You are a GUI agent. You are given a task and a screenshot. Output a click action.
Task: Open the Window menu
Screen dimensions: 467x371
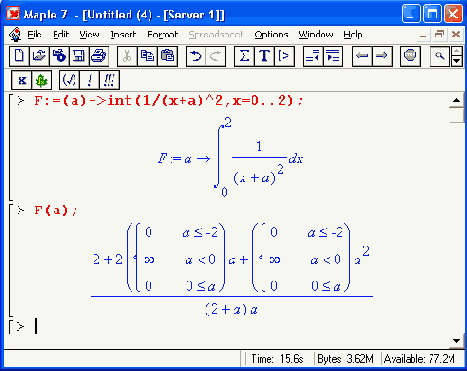click(x=316, y=34)
